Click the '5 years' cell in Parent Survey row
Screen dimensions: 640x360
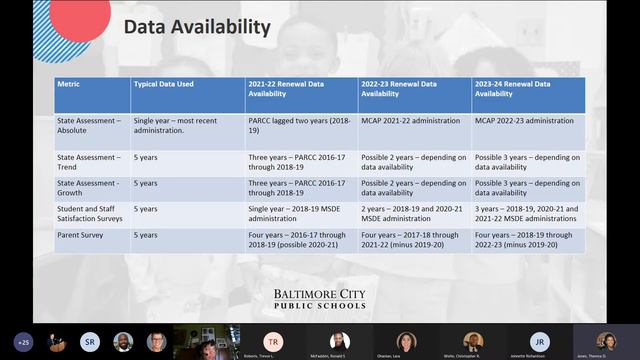coord(188,240)
